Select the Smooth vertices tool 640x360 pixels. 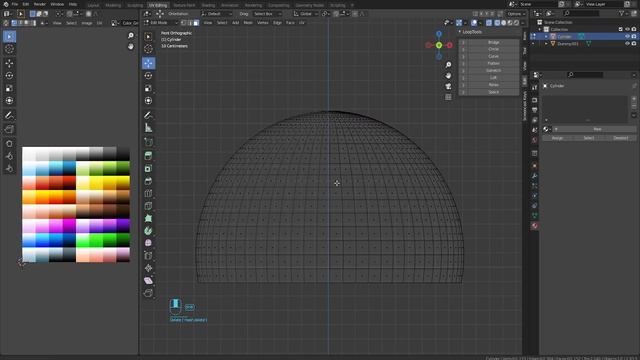[148, 243]
